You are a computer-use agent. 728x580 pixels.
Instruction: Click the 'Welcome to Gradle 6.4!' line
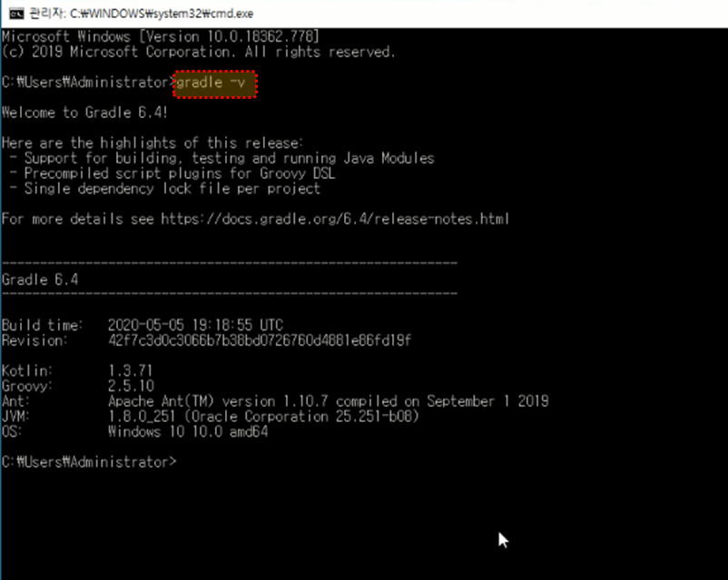(x=84, y=113)
